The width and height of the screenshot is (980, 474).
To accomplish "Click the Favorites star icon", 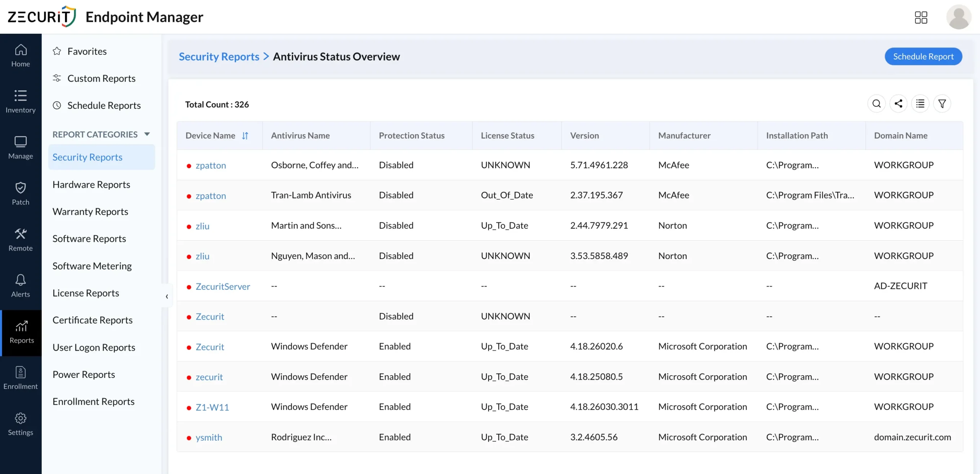I will point(57,51).
